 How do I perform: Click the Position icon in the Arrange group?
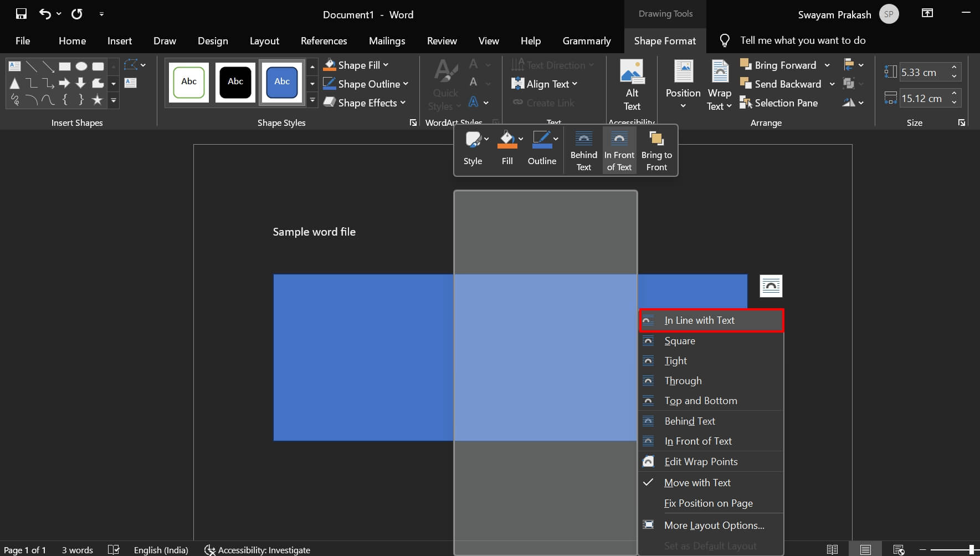(682, 83)
